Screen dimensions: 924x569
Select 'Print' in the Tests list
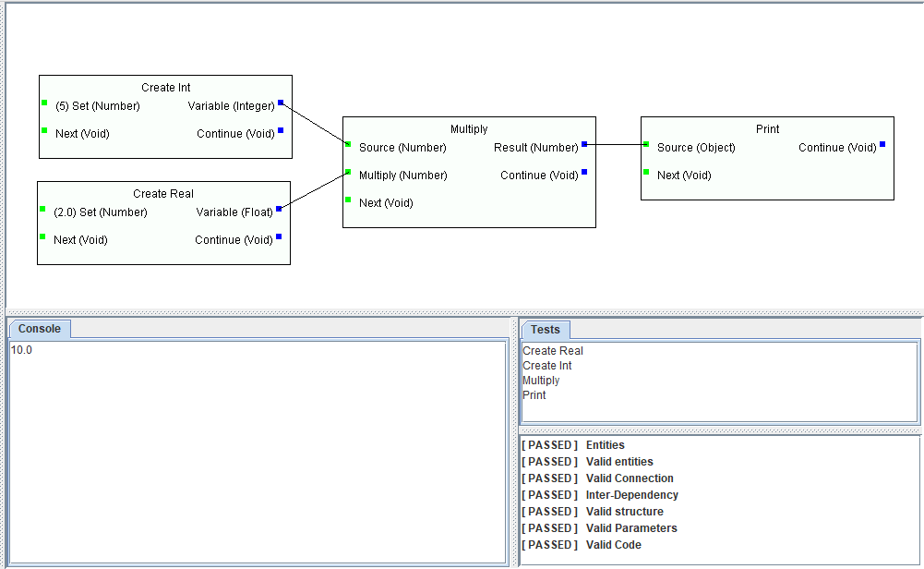534,395
